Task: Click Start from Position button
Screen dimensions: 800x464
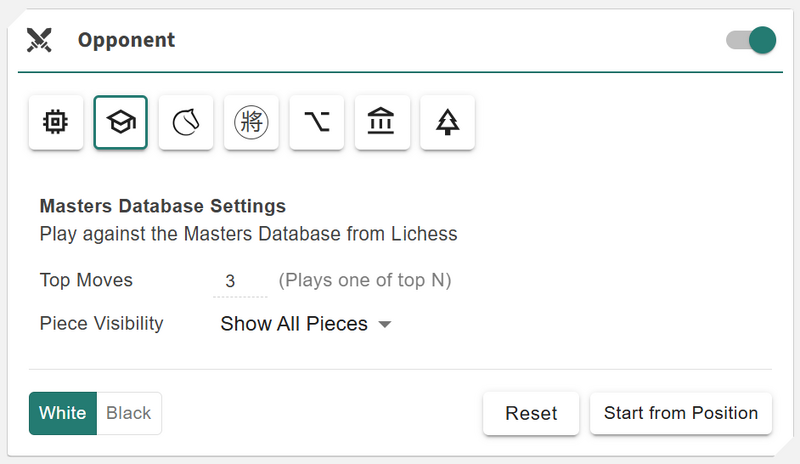Action: pyautogui.click(x=681, y=413)
